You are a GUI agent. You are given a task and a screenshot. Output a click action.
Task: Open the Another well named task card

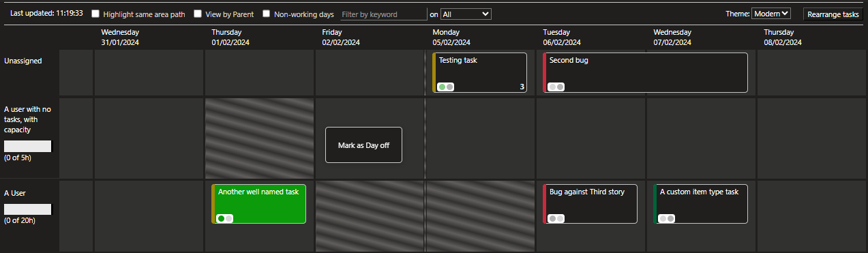pos(258,204)
